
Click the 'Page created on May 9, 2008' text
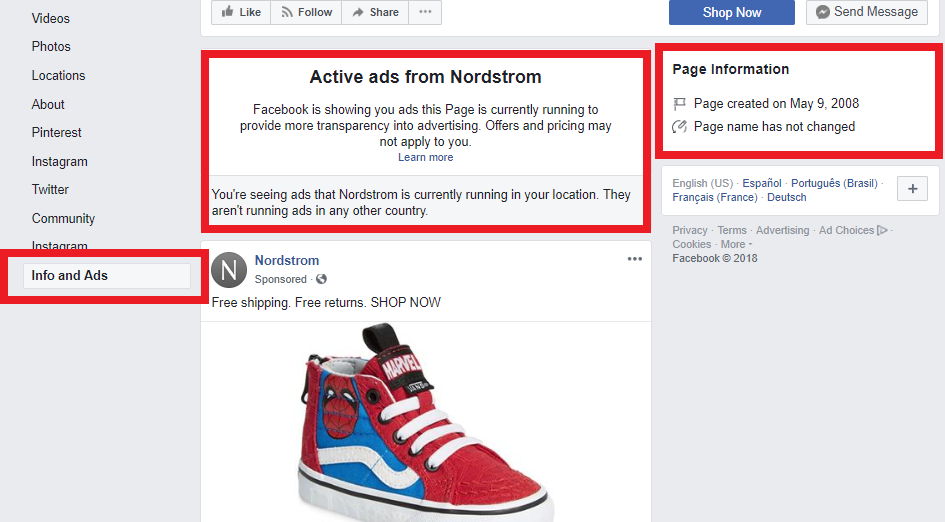pos(776,104)
